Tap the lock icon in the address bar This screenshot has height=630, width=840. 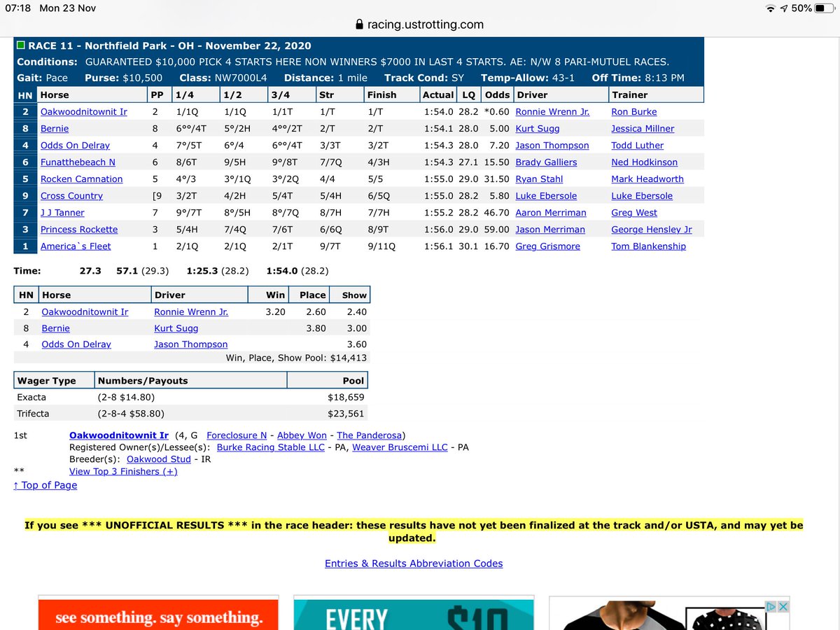pos(360,24)
